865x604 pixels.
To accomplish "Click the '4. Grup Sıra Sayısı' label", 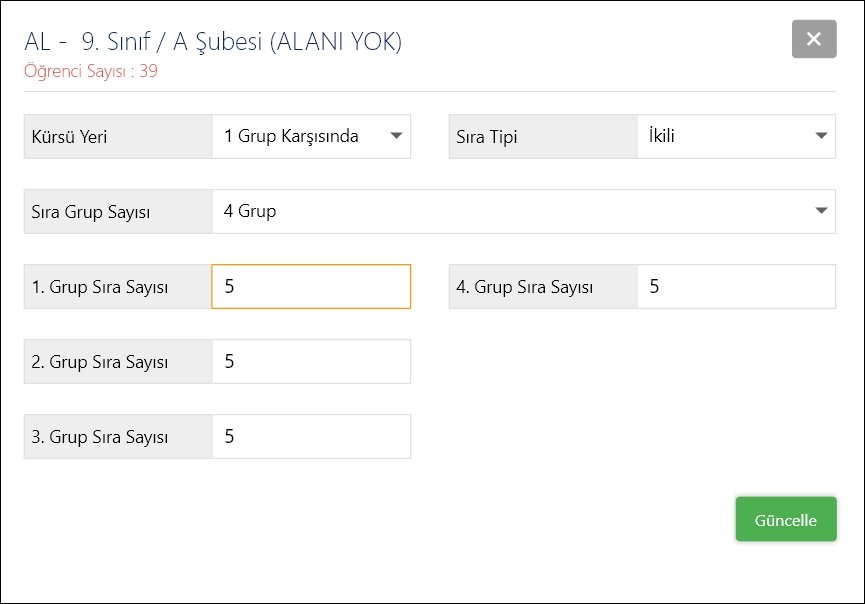I will [525, 288].
